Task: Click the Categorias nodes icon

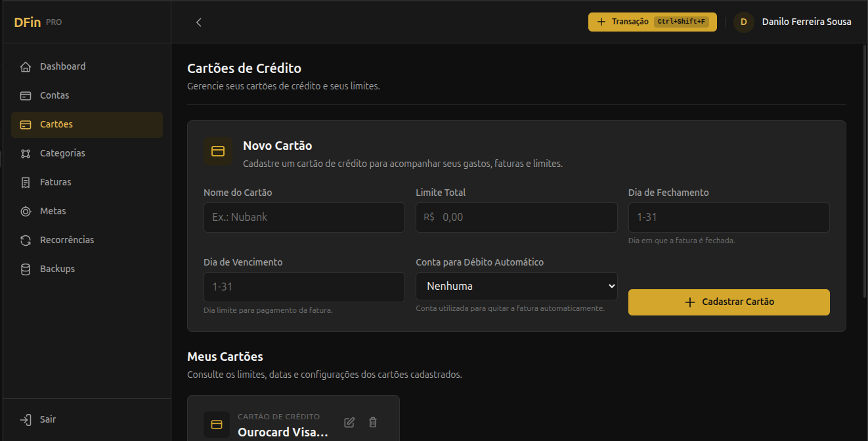Action: [x=26, y=153]
